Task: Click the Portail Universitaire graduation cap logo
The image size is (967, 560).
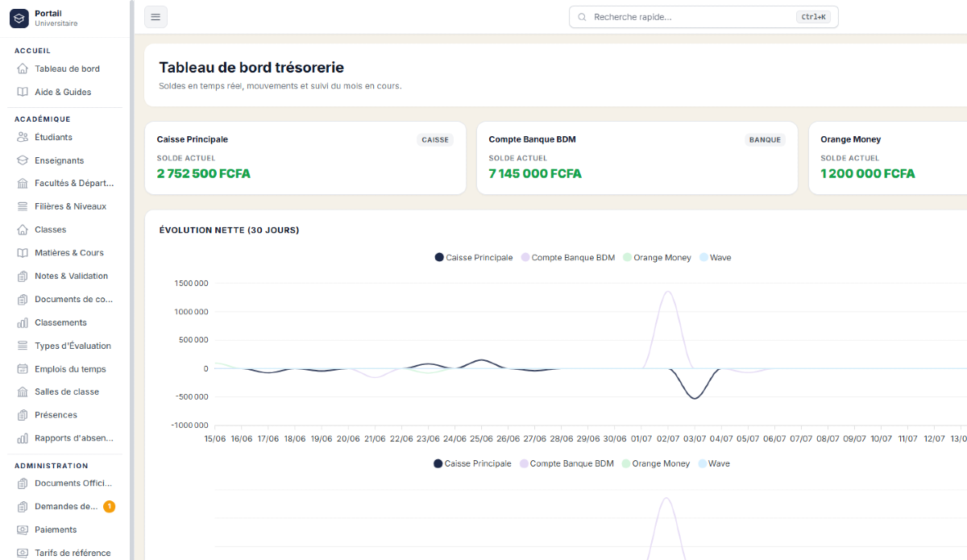Action: 19,18
